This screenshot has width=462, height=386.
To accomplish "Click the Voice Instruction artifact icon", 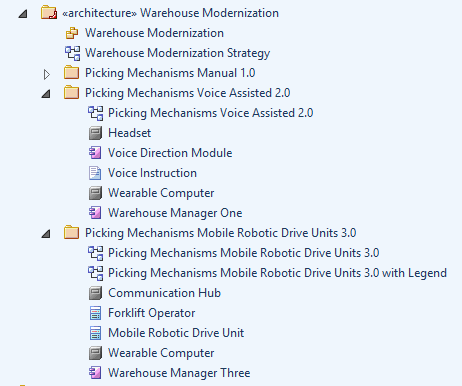I will pyautogui.click(x=95, y=173).
